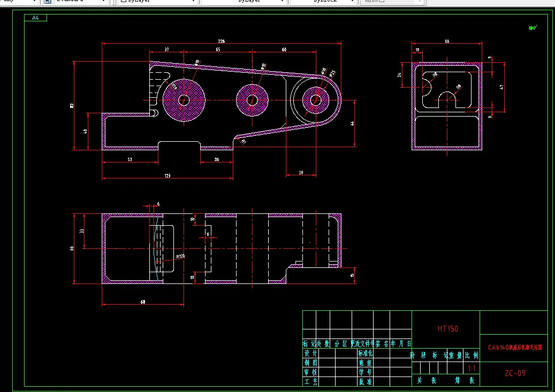Open the ByLayer color dropdown with swatch

coord(157,2)
